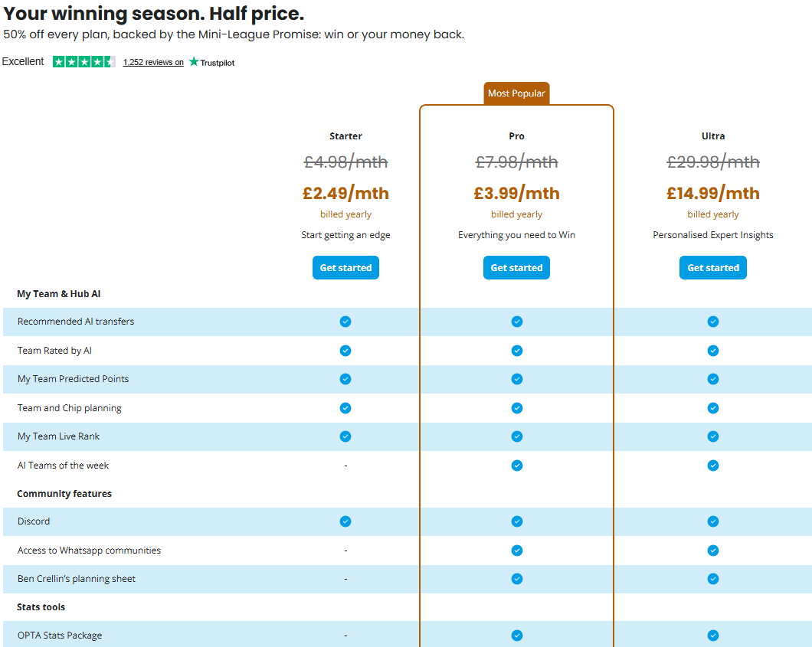Get started with the Starter plan

tap(345, 267)
